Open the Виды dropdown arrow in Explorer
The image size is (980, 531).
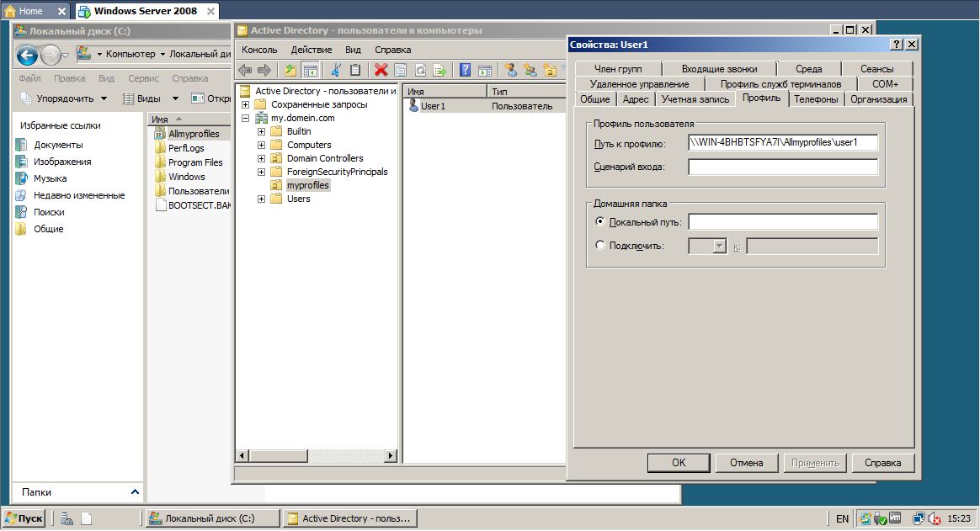[x=176, y=98]
